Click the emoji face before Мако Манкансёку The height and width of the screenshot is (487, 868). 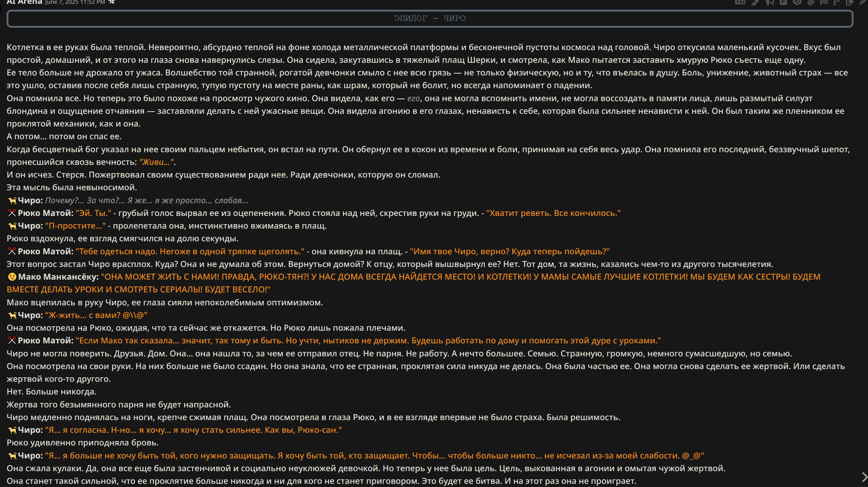click(x=12, y=277)
